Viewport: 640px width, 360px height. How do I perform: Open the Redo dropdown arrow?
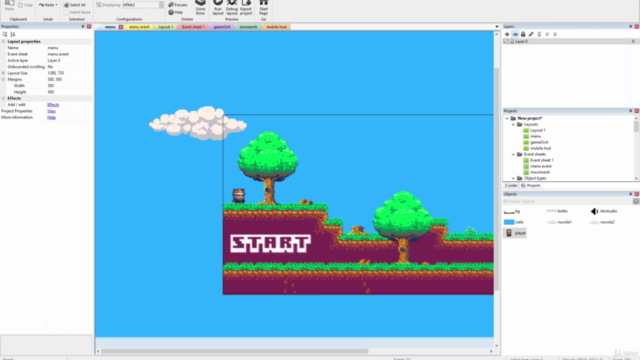pyautogui.click(x=56, y=5)
